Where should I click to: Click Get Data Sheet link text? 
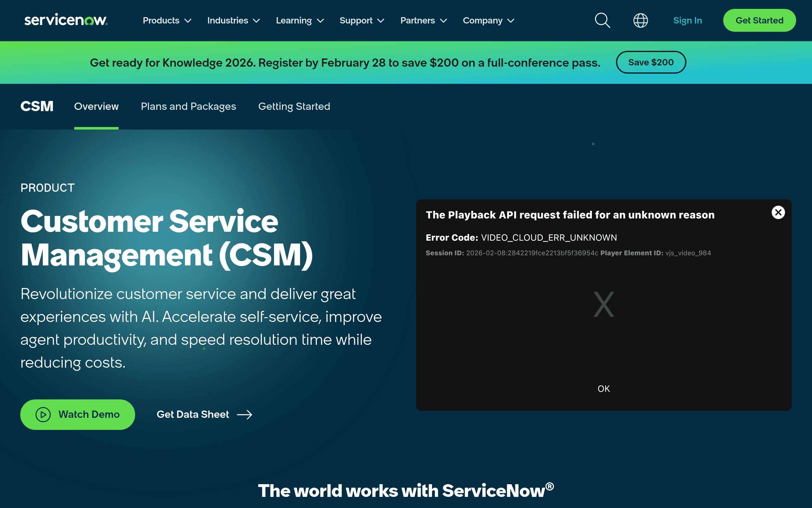[193, 415]
